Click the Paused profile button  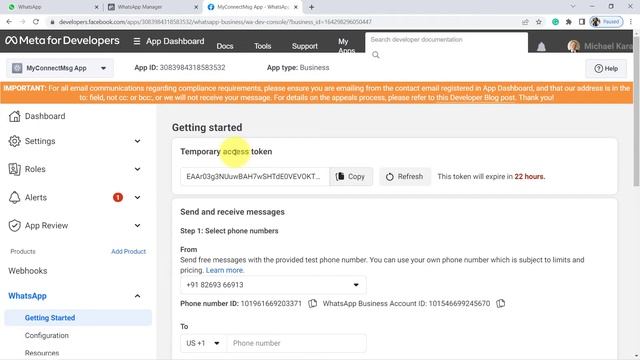coord(606,22)
